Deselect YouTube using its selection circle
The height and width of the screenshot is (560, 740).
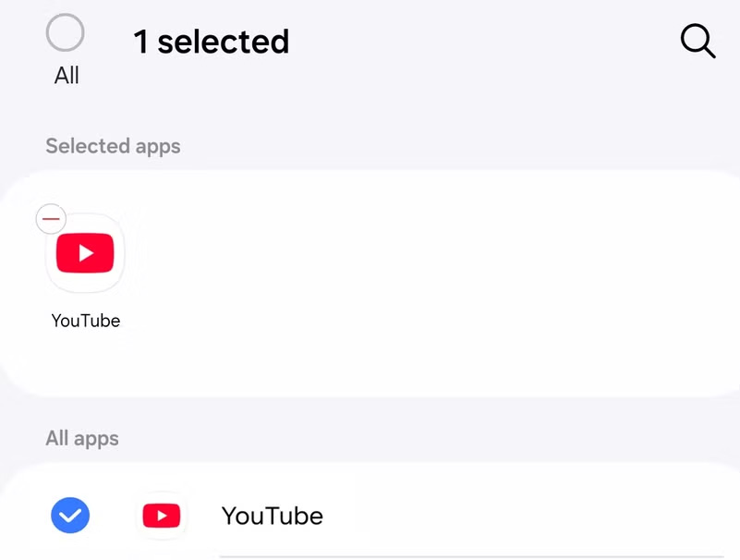(69, 515)
